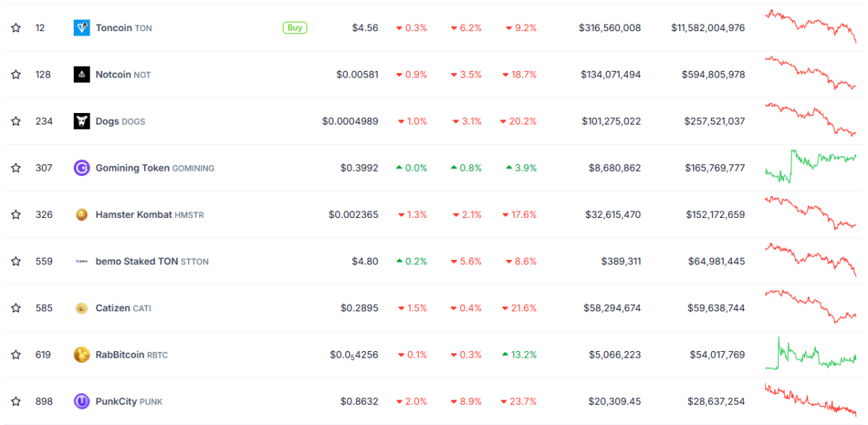Viewport: 868px width, 425px height.
Task: Click the Gomining Token logo icon
Action: tap(82, 168)
